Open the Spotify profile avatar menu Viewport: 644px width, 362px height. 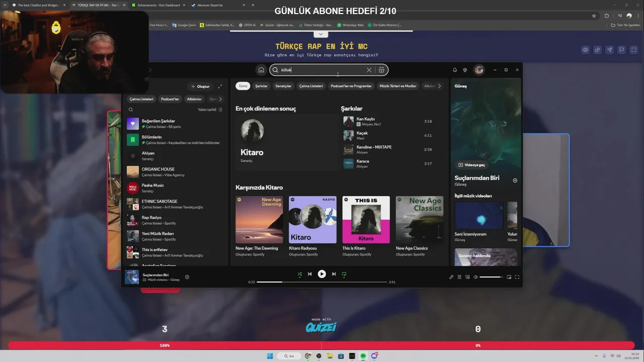click(479, 70)
